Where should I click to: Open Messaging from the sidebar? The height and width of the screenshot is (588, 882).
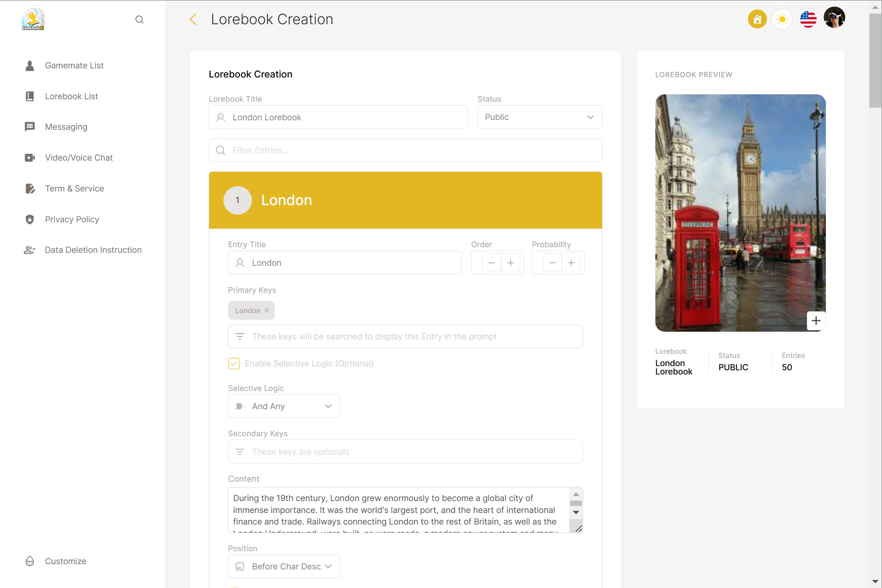coord(66,127)
